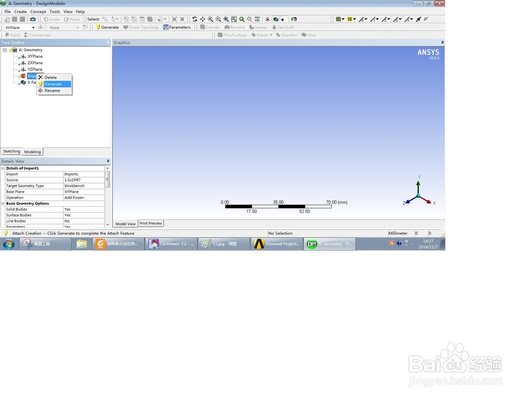532x399 pixels.
Task: Click the Redo button
Action: point(72,19)
